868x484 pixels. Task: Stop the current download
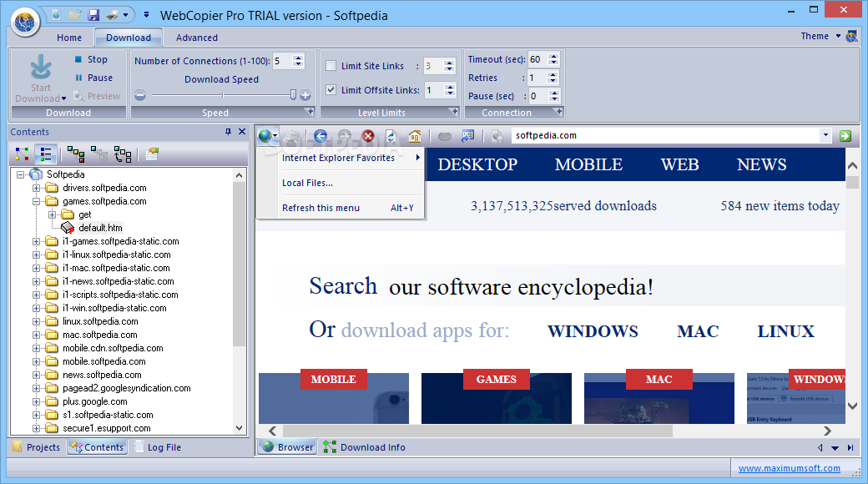91,59
